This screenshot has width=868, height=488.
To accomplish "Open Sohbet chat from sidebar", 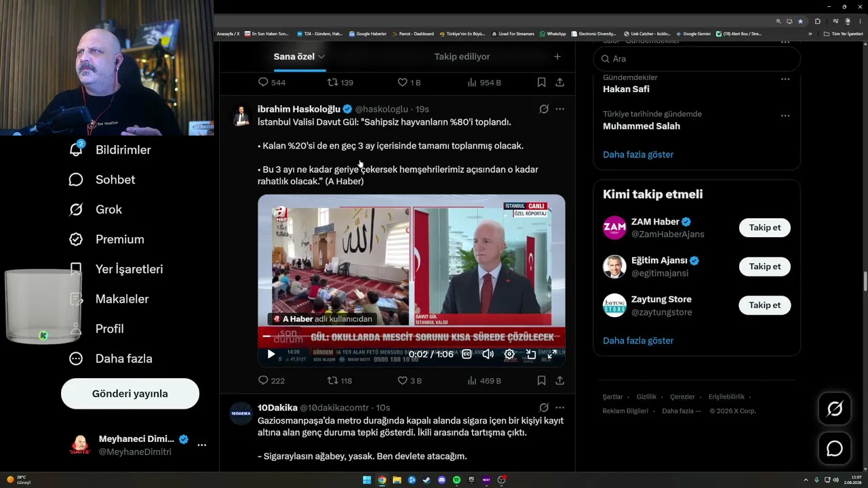I will tap(102, 180).
